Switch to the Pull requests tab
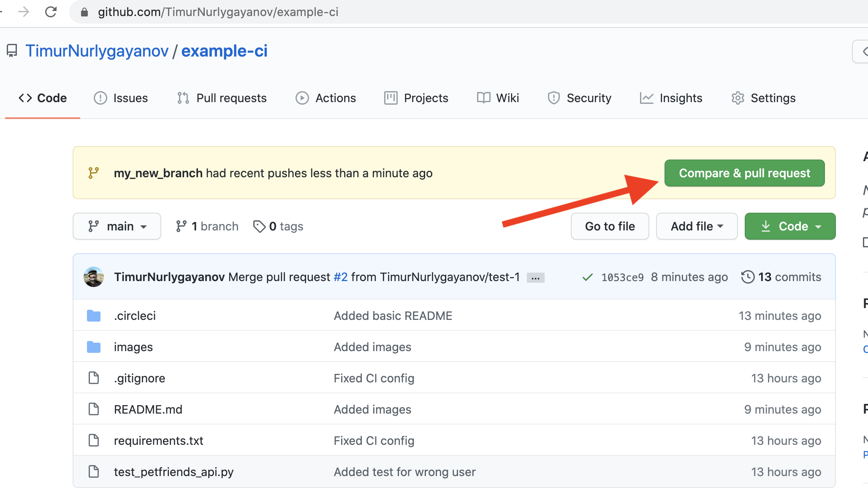This screenshot has height=498, width=868. (x=222, y=98)
